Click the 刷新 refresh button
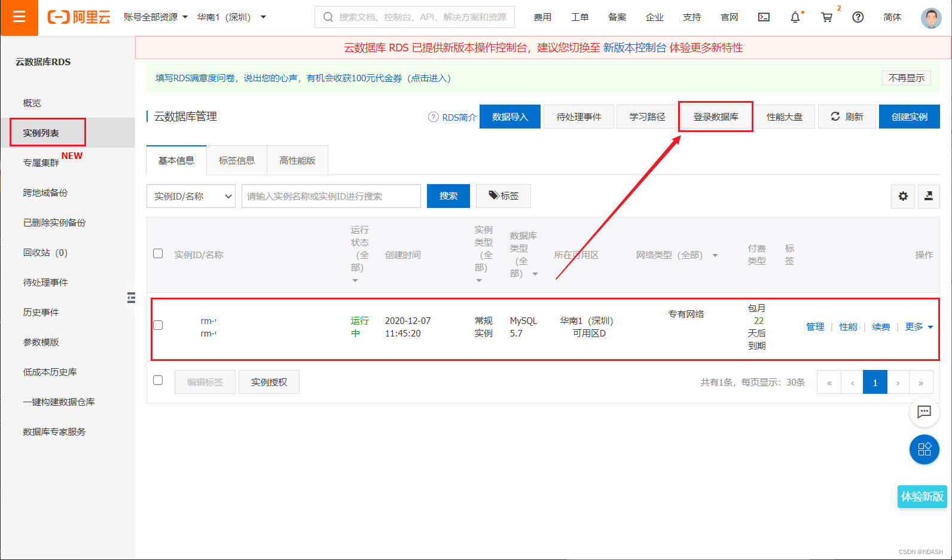952x560 pixels. pyautogui.click(x=847, y=117)
